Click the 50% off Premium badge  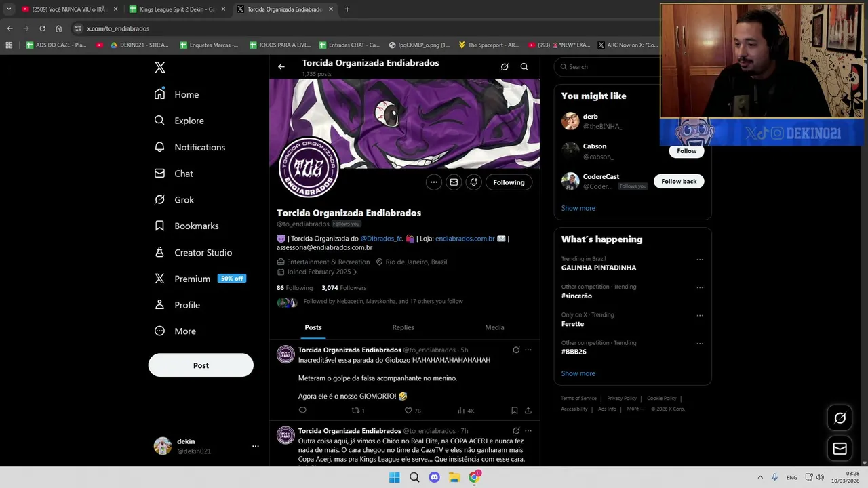pyautogui.click(x=231, y=279)
